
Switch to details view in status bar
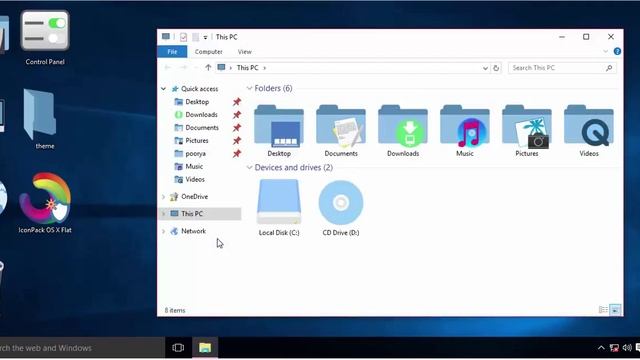click(x=603, y=310)
